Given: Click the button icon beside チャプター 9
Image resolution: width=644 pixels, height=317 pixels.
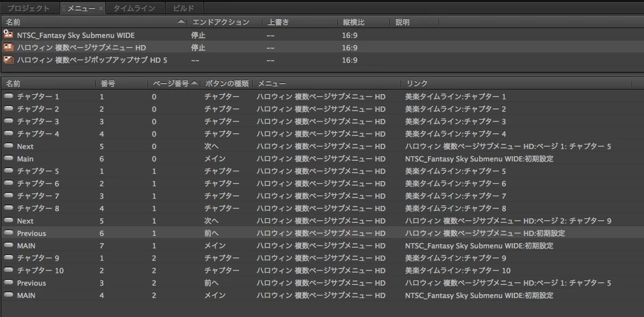Looking at the screenshot, I should tap(9, 258).
